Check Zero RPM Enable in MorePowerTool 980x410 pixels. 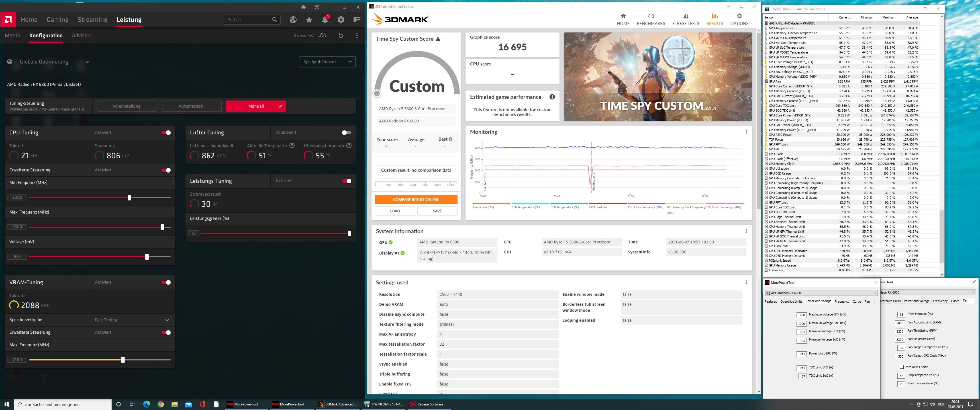(x=902, y=367)
